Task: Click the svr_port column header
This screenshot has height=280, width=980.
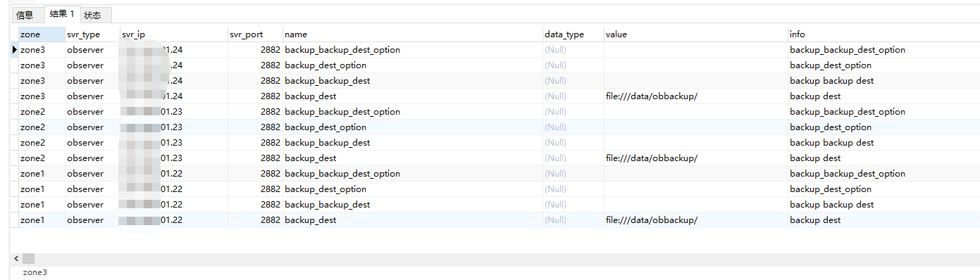Action: [255, 34]
